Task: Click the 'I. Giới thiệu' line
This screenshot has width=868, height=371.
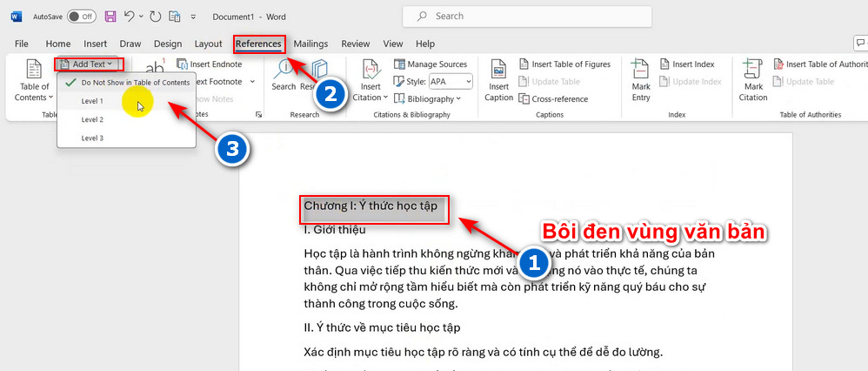Action: pyautogui.click(x=335, y=229)
